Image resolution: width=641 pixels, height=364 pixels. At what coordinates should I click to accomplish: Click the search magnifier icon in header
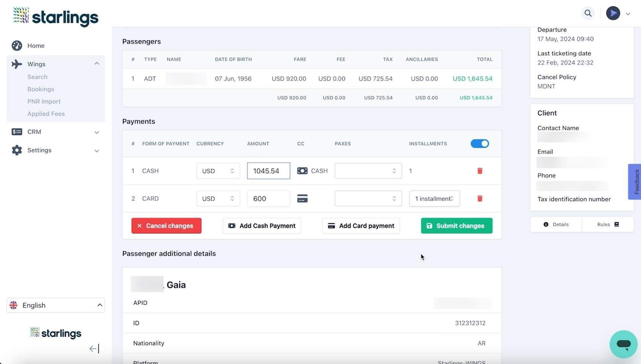click(588, 13)
